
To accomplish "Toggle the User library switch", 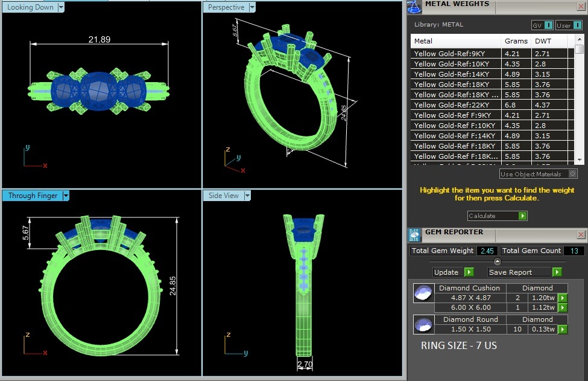I will coord(576,25).
